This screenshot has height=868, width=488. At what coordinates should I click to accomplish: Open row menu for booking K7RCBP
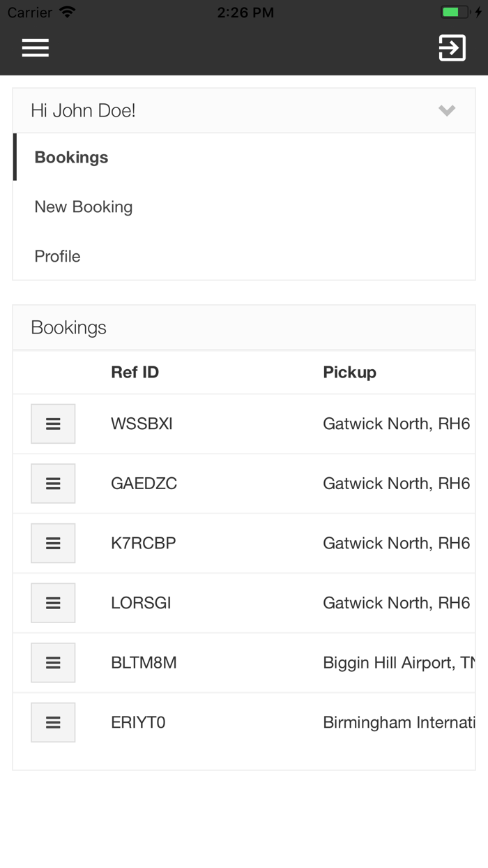[53, 543]
